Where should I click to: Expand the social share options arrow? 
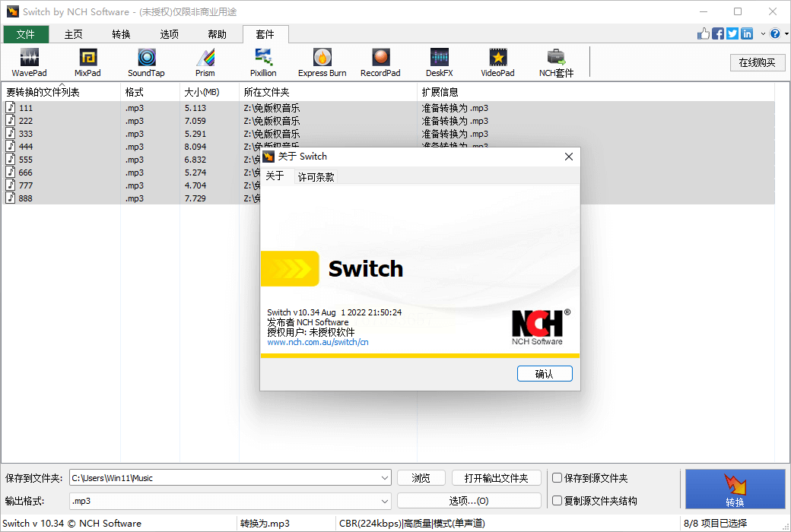pos(763,33)
